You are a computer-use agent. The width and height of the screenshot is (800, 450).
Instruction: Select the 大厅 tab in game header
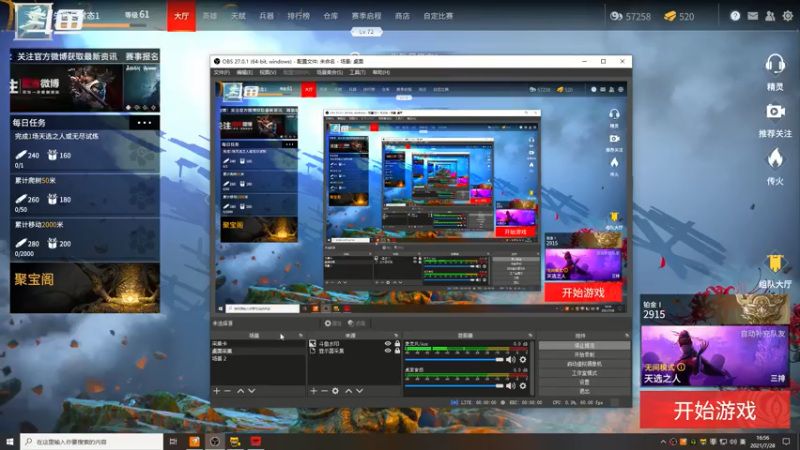click(181, 16)
